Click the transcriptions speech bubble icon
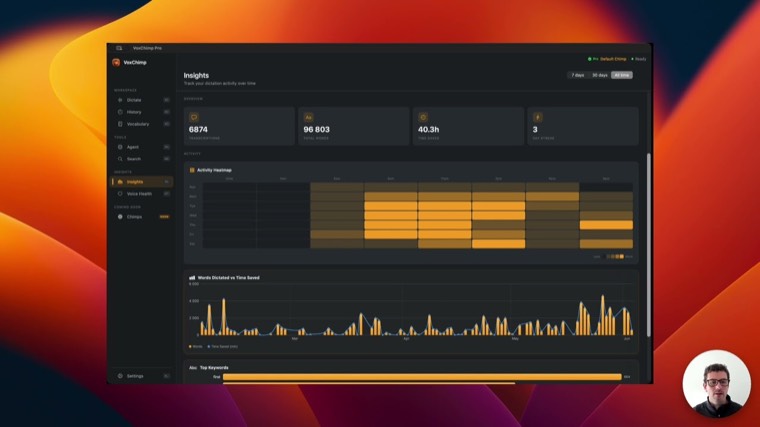Image resolution: width=760 pixels, height=427 pixels. (x=194, y=117)
